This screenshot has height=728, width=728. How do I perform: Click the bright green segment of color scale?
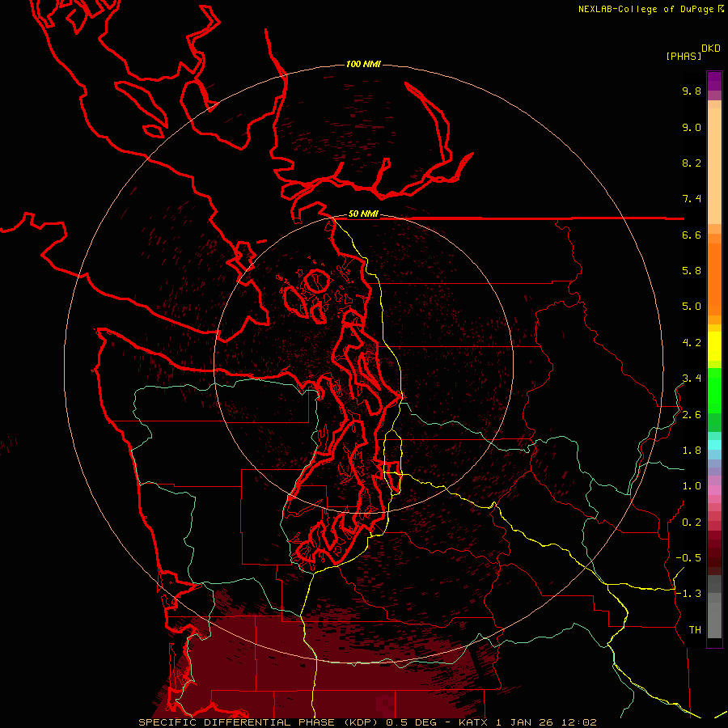tap(714, 389)
